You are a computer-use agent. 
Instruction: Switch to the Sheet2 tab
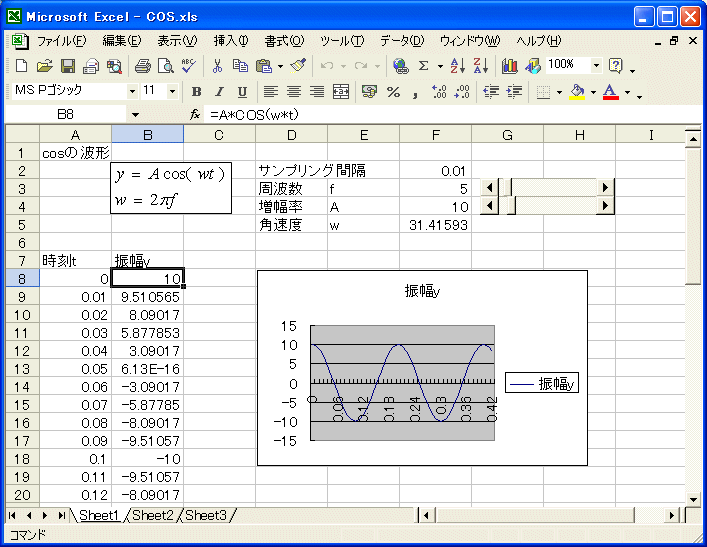click(152, 515)
